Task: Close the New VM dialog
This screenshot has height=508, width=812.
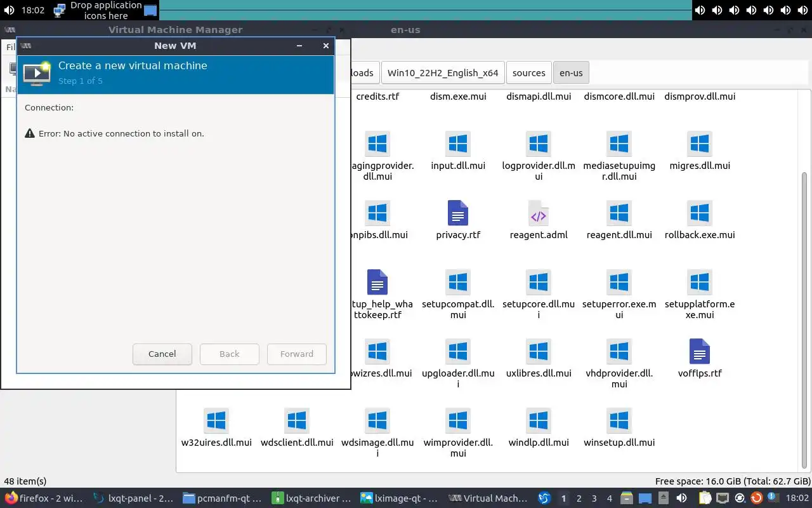Action: (326, 46)
